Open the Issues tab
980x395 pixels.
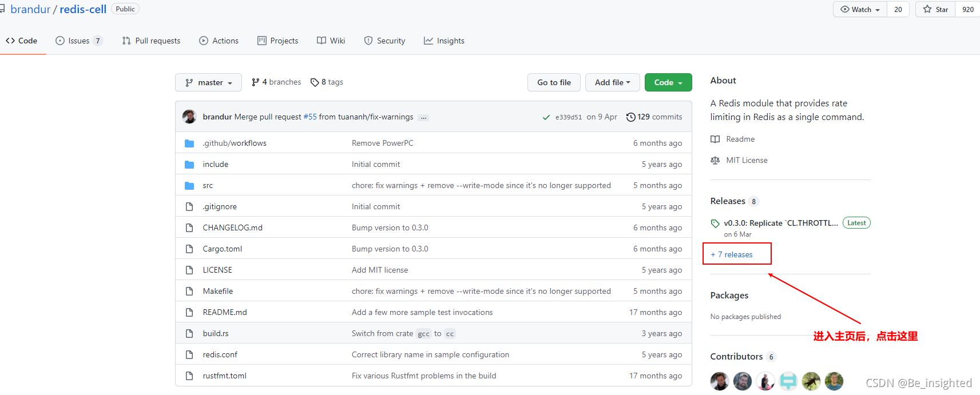point(79,41)
